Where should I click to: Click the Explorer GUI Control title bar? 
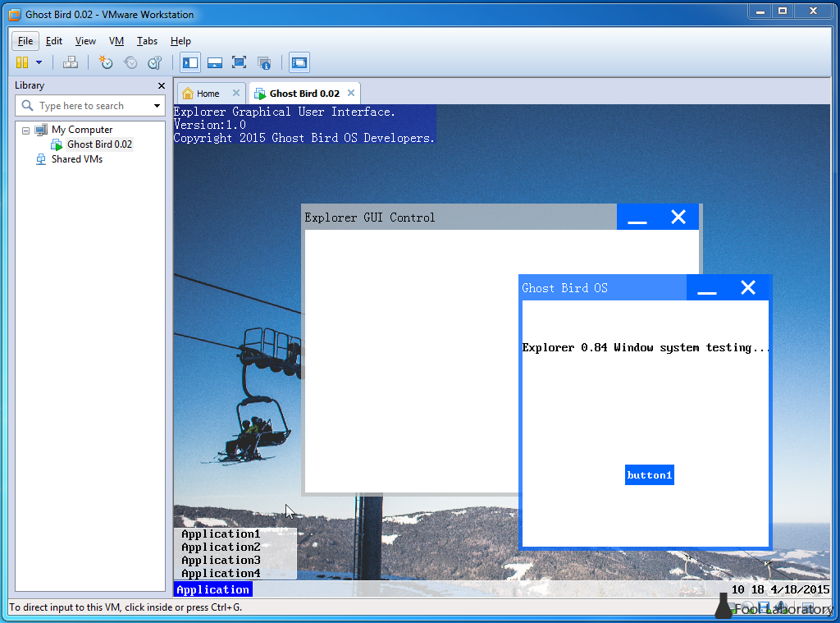[x=459, y=218]
